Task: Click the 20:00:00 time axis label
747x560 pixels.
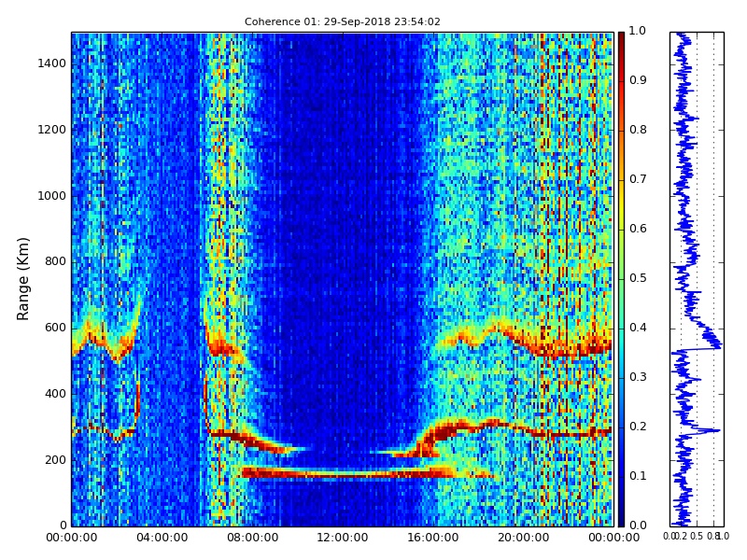Action: [523, 538]
